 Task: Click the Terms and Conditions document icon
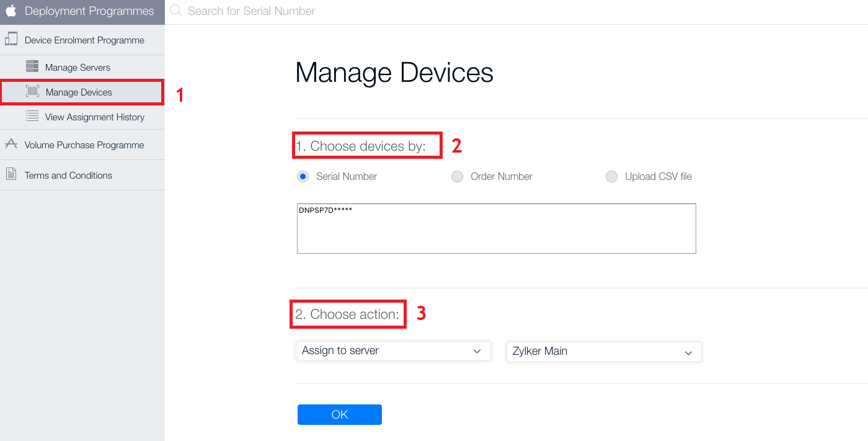tap(11, 174)
